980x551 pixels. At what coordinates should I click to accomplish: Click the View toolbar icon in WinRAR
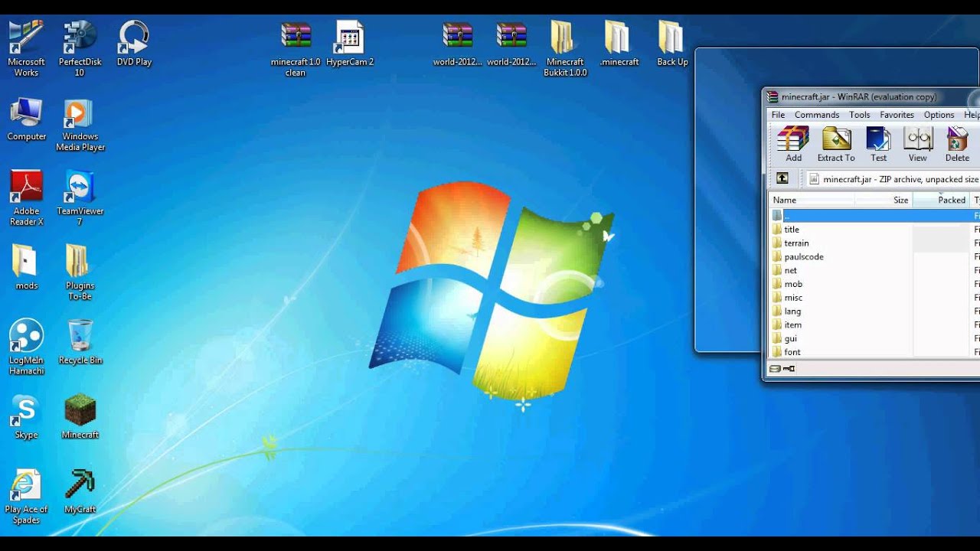pos(917,145)
